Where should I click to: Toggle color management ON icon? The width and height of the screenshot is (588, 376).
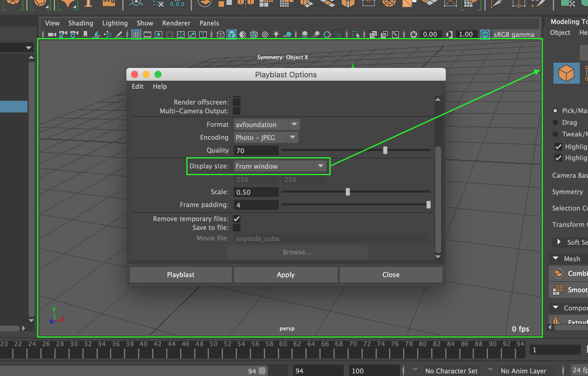click(485, 35)
